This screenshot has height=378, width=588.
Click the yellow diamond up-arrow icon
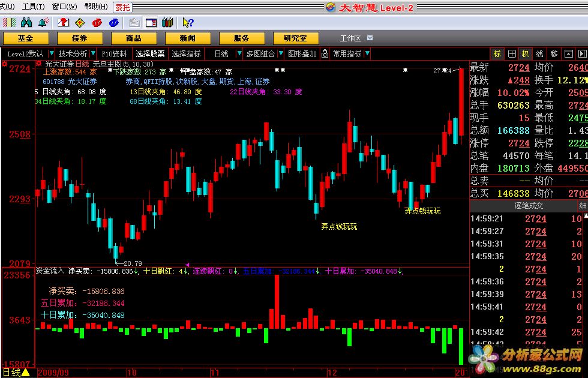(79, 23)
